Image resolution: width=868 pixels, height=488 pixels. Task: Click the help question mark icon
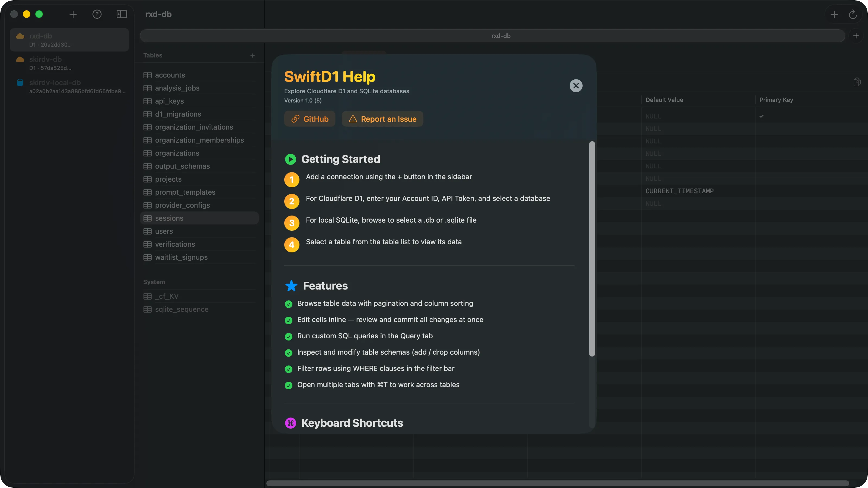(x=97, y=14)
